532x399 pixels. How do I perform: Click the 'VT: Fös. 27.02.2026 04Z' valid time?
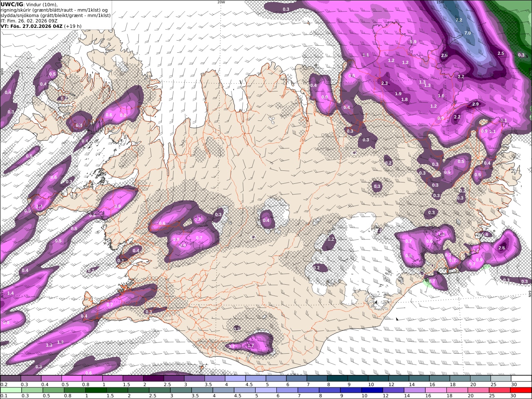(x=32, y=26)
